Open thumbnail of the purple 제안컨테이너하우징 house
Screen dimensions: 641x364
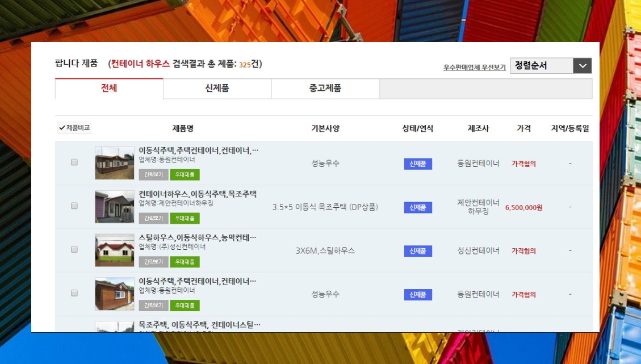tap(115, 207)
